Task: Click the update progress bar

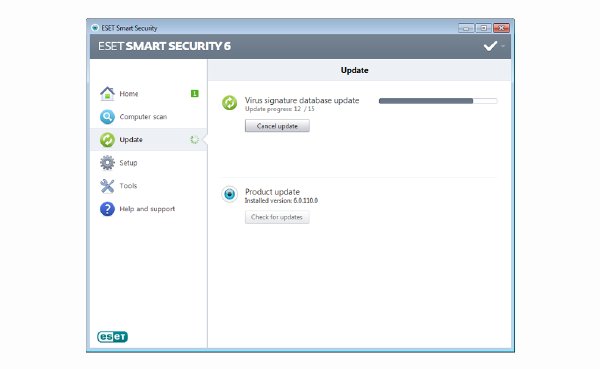Action: (438, 101)
